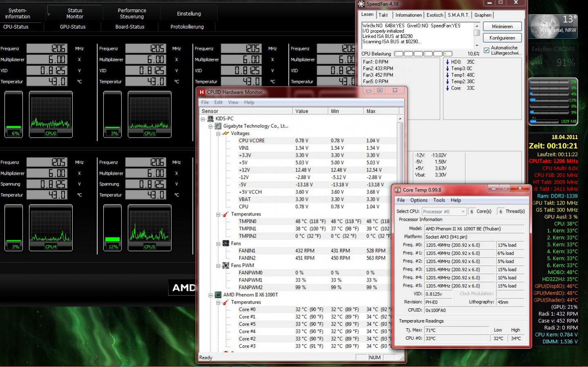Switch to the Informationen tab in SpeedFan
Screen dimensions: 588x367
point(409,15)
